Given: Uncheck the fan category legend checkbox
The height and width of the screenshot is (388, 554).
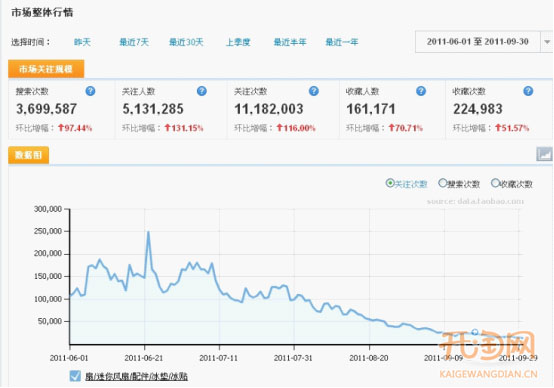Looking at the screenshot, I should click(x=75, y=376).
